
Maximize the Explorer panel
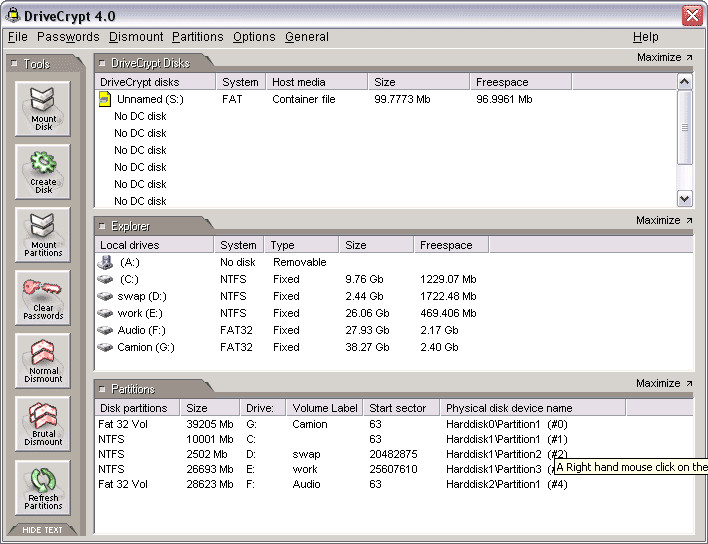pyautogui.click(x=664, y=220)
